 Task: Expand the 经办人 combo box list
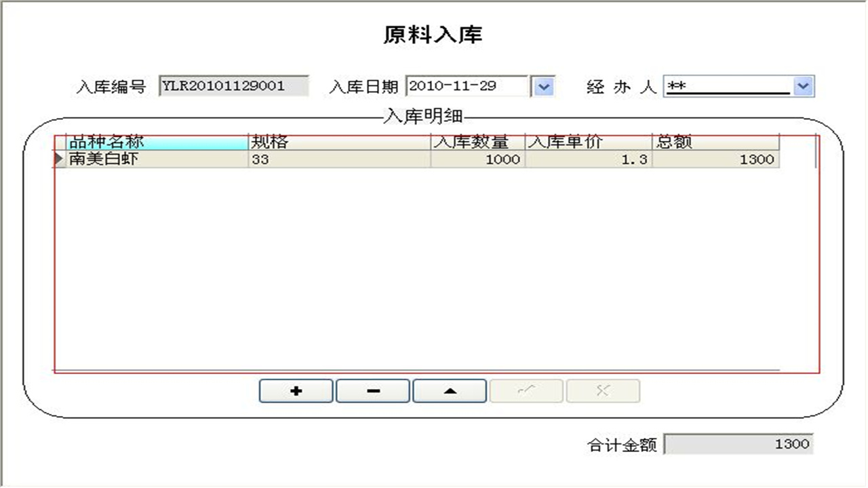pyautogui.click(x=802, y=86)
